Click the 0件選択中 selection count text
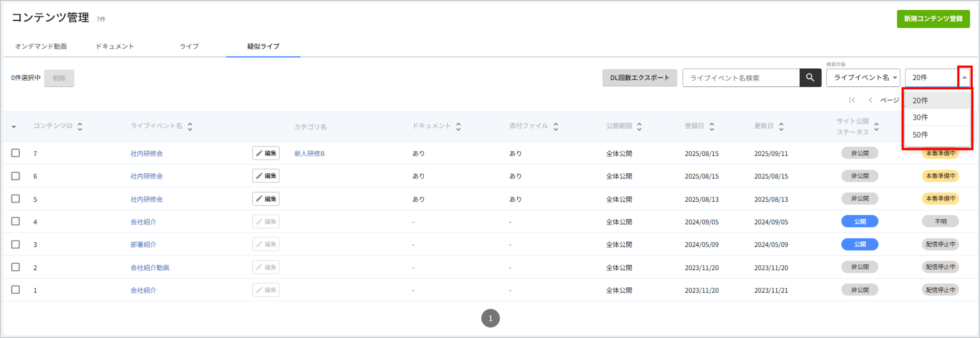 pos(26,78)
